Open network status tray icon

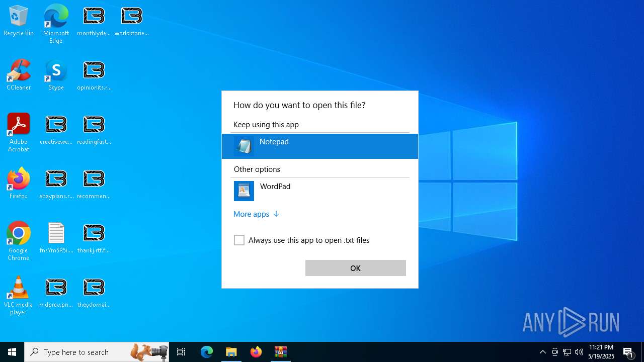tap(567, 352)
